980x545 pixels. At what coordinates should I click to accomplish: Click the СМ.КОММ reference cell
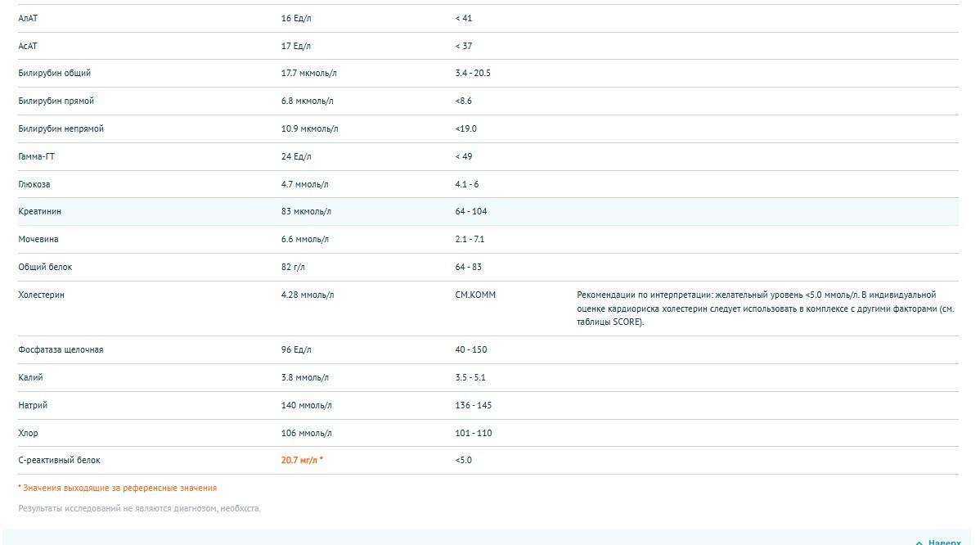coord(475,295)
